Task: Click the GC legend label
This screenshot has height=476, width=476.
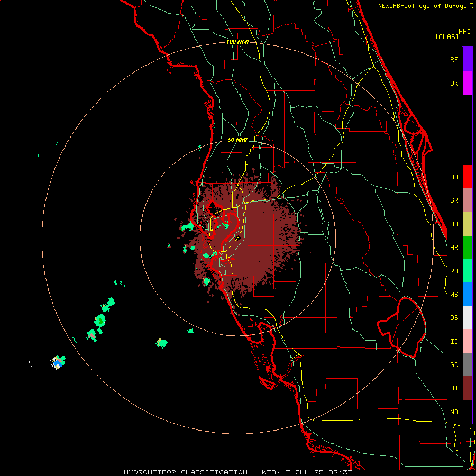Action: coord(454,365)
